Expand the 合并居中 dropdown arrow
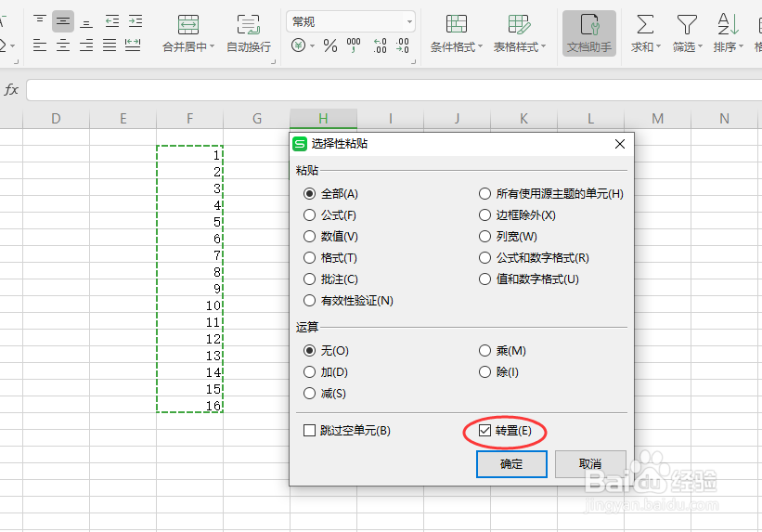 tap(212, 46)
